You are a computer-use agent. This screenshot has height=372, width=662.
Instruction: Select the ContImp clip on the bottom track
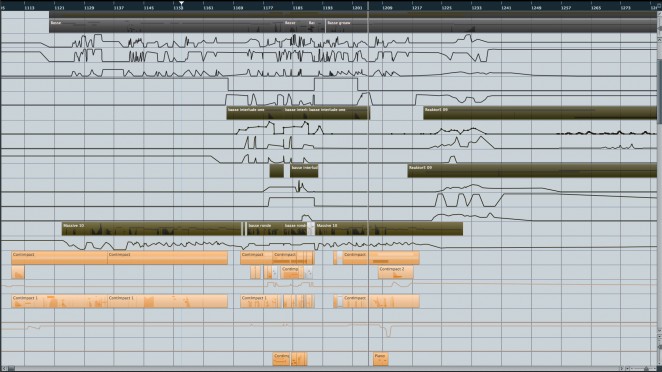tap(281, 359)
